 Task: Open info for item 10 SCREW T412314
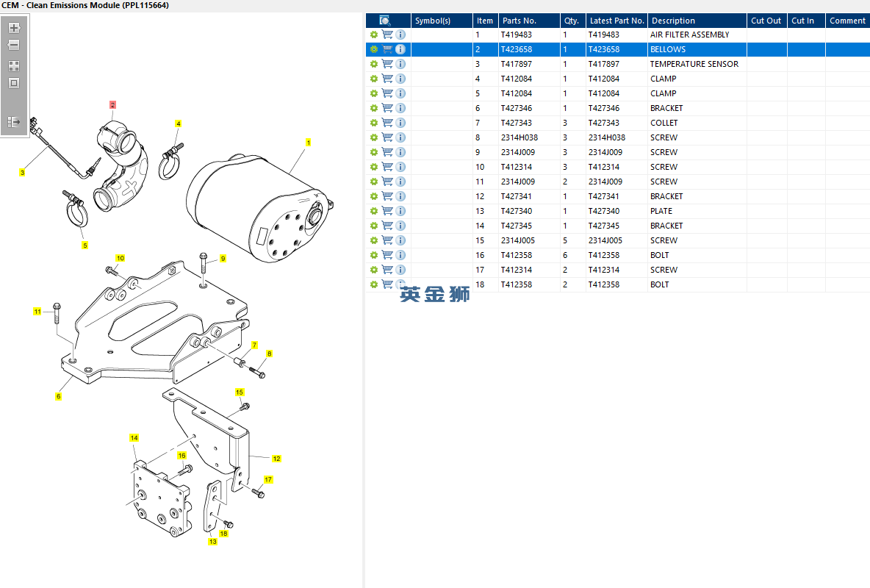point(400,167)
